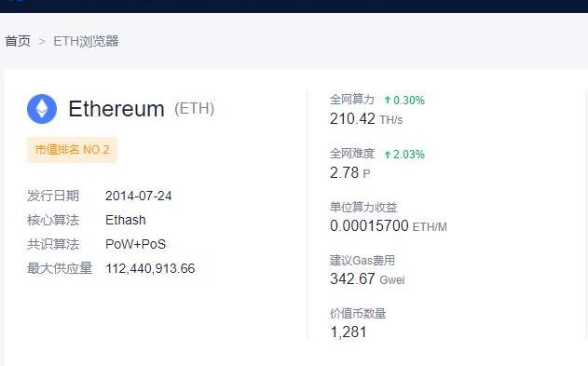Click the green difficulty up arrow icon
Image resolution: width=588 pixels, height=366 pixels.
tap(388, 154)
